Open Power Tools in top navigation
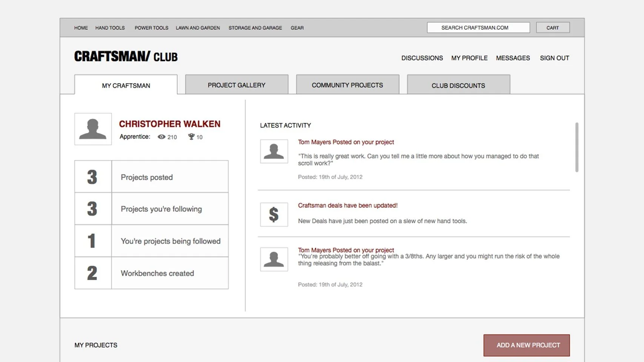Screen dimensions: 644x362 [151, 28]
